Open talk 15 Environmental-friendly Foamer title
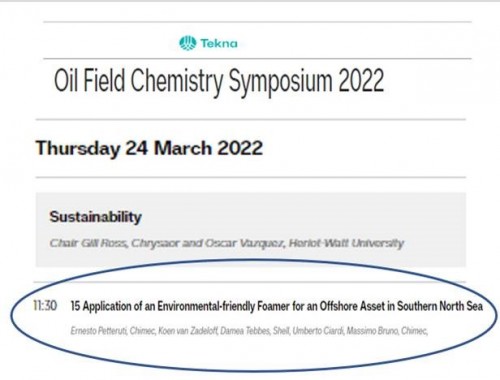The width and height of the screenshot is (500, 380). pyautogui.click(x=277, y=306)
